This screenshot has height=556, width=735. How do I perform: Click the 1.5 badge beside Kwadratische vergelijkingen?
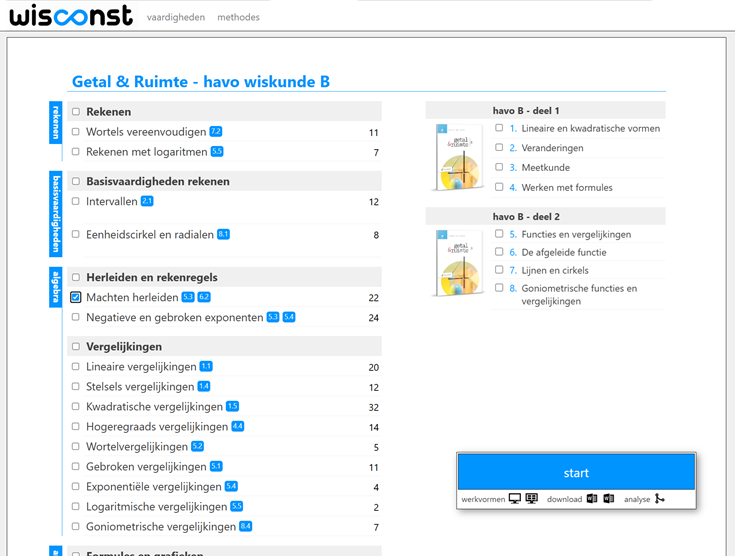tap(232, 406)
